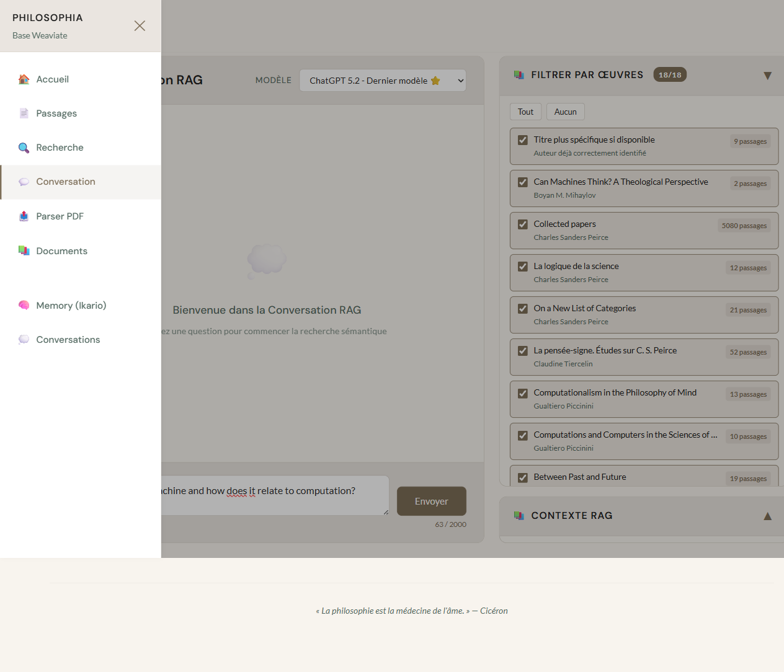This screenshot has width=784, height=672.
Task: Click the Conversations speech bubble icon
Action: coord(24,340)
